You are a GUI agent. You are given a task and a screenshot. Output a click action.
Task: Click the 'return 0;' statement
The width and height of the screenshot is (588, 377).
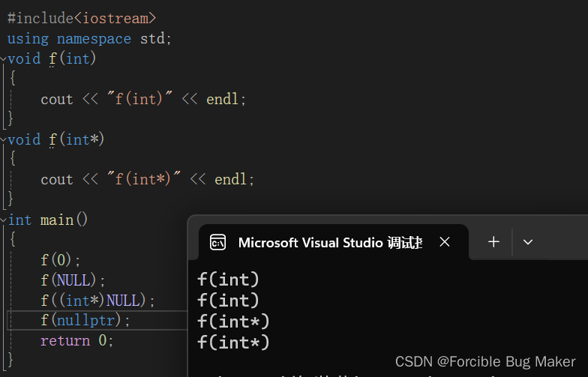77,340
